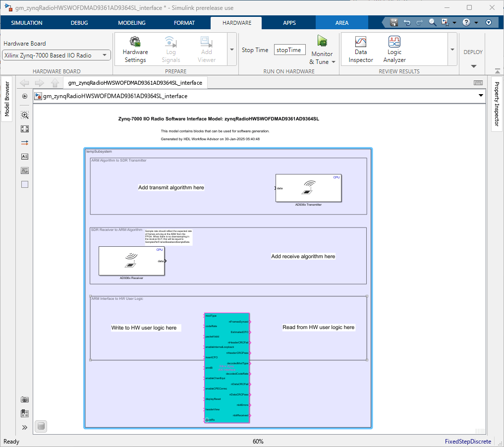This screenshot has height=447, width=504.
Task: Toggle the Property Inspector side panel
Action: (497, 104)
